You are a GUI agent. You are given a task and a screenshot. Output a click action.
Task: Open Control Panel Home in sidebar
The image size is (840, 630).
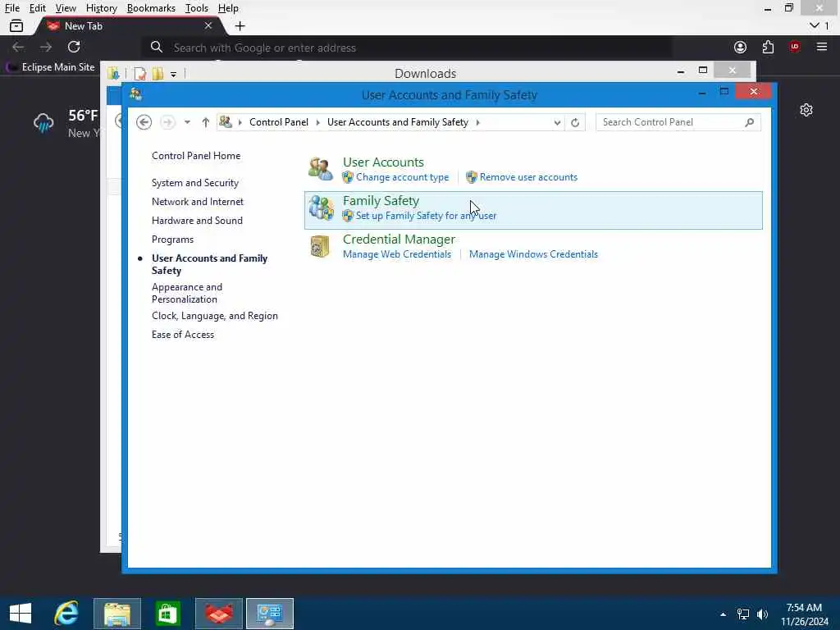click(x=196, y=156)
